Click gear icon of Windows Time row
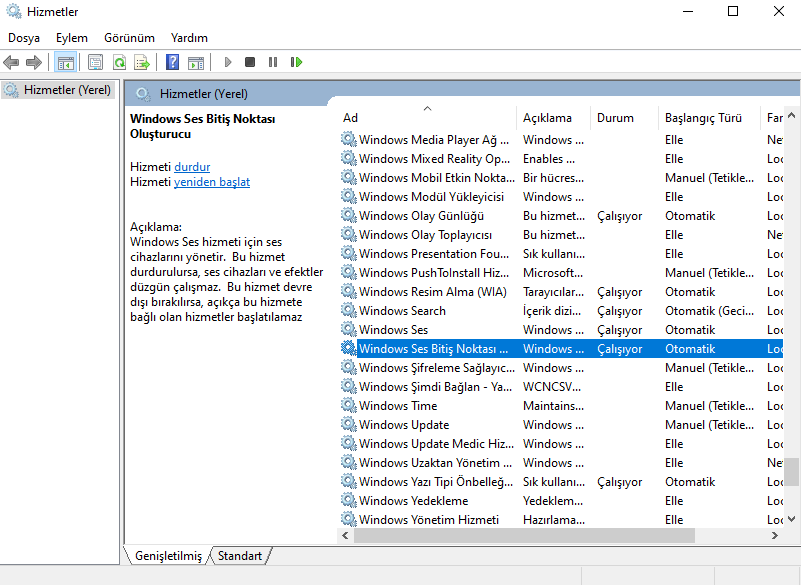801x585 pixels. (x=349, y=406)
